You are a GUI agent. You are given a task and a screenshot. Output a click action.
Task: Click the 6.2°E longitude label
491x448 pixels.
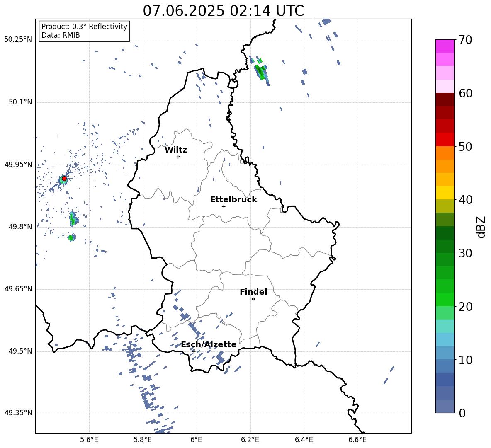(250, 440)
